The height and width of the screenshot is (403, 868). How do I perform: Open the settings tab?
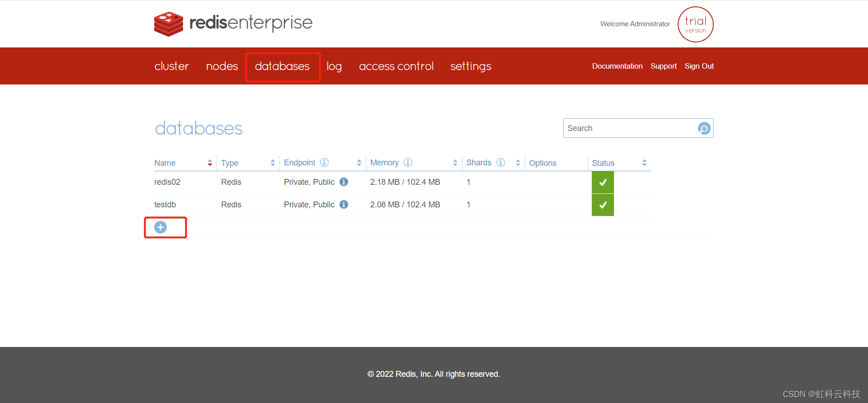(471, 66)
